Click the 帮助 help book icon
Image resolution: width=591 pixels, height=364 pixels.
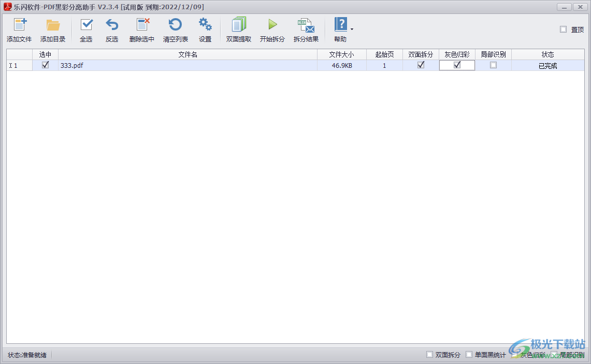pos(341,24)
